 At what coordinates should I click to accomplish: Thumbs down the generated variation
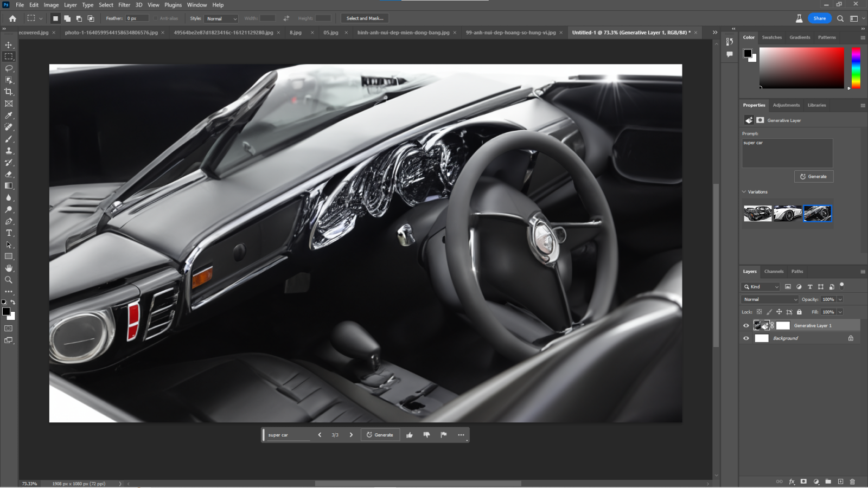point(426,435)
